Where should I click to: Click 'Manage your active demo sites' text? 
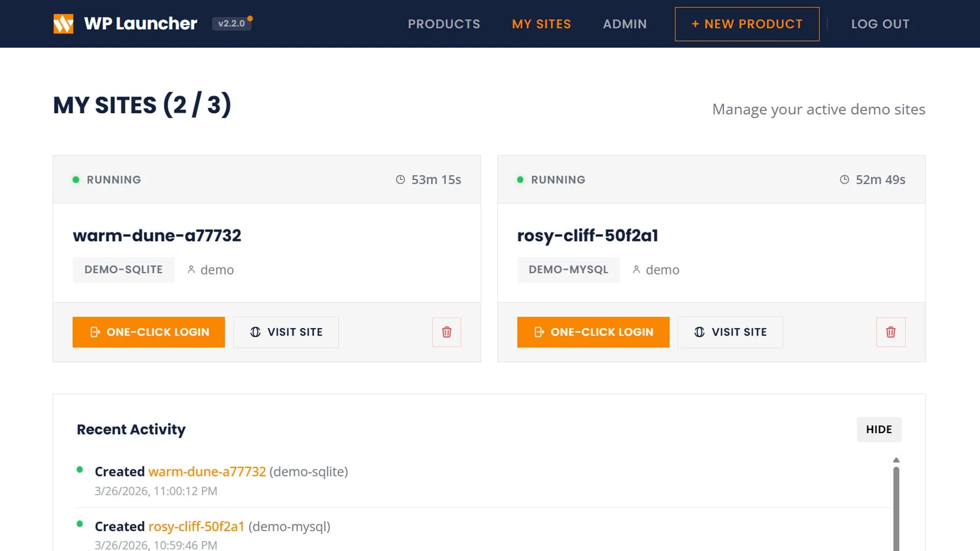coord(819,109)
